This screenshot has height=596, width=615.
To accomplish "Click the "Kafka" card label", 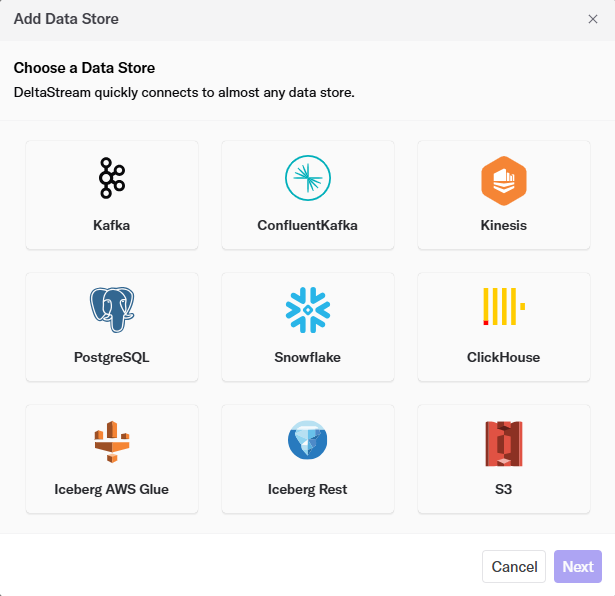I will click(112, 225).
